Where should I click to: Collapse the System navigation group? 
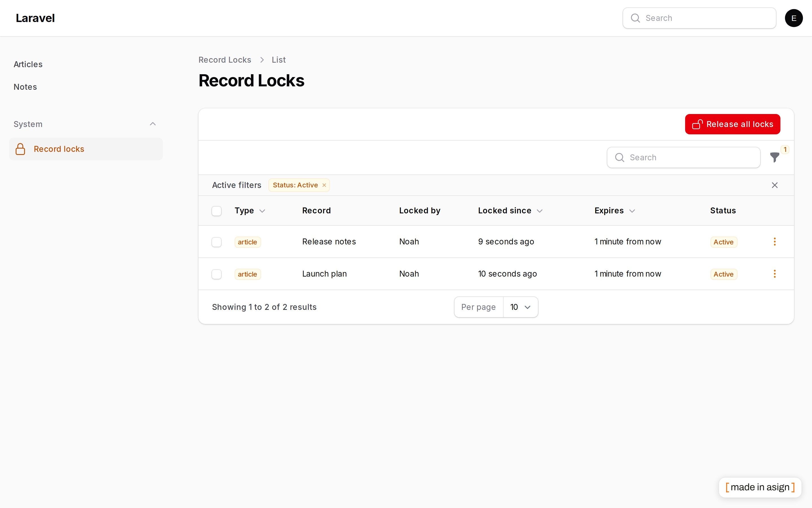[x=153, y=124]
